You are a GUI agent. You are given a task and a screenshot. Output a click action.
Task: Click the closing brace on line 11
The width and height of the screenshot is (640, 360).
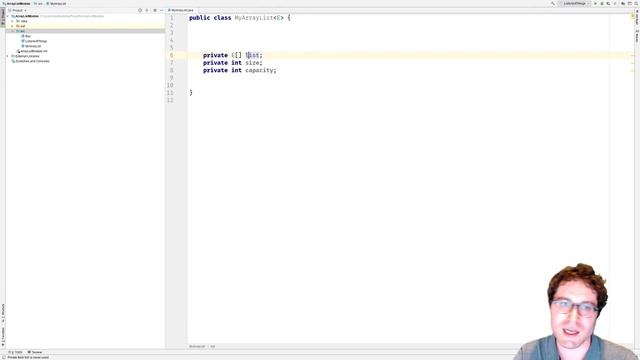click(x=191, y=93)
